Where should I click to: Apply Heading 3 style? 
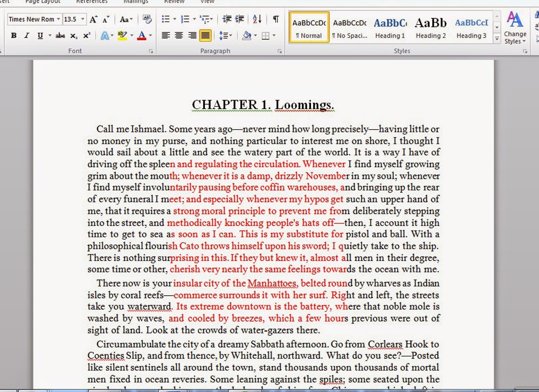(x=471, y=27)
